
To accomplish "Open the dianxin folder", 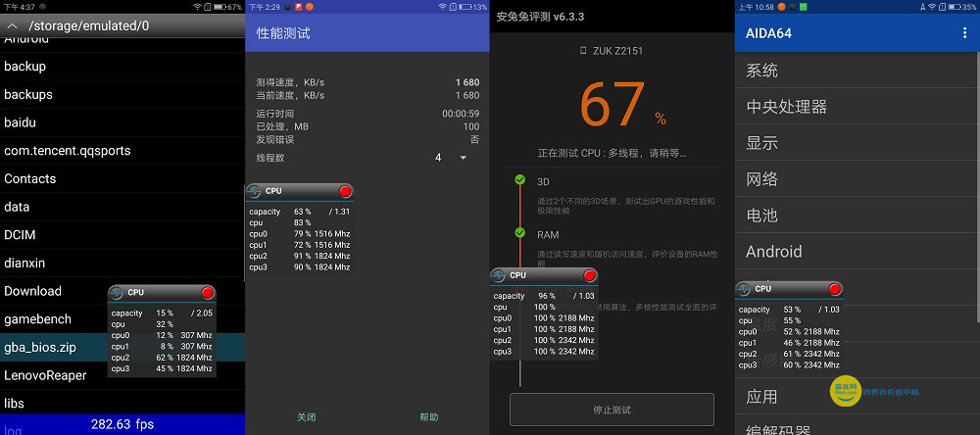I will (122, 264).
